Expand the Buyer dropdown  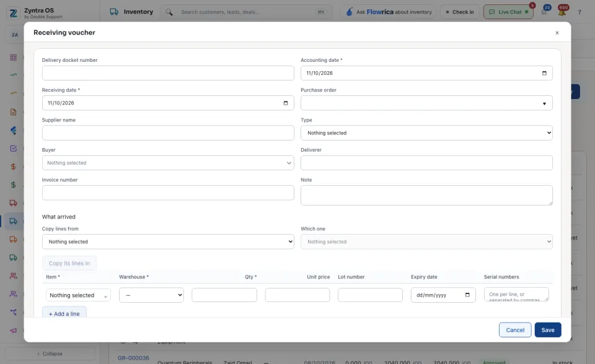point(168,163)
